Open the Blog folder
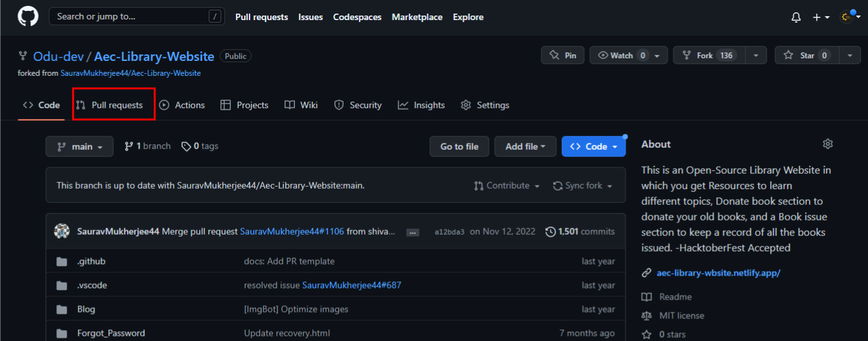Viewport: 868px width, 341px height. coord(86,309)
